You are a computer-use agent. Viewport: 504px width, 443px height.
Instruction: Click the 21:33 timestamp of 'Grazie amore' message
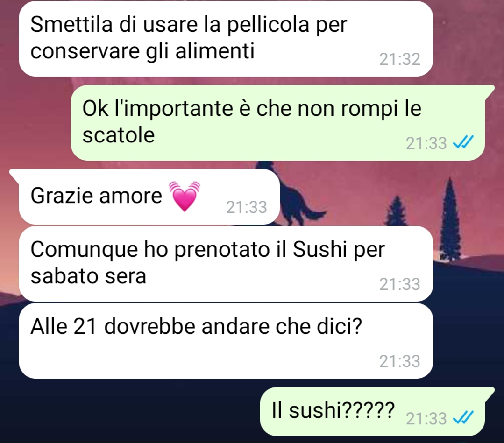click(246, 207)
